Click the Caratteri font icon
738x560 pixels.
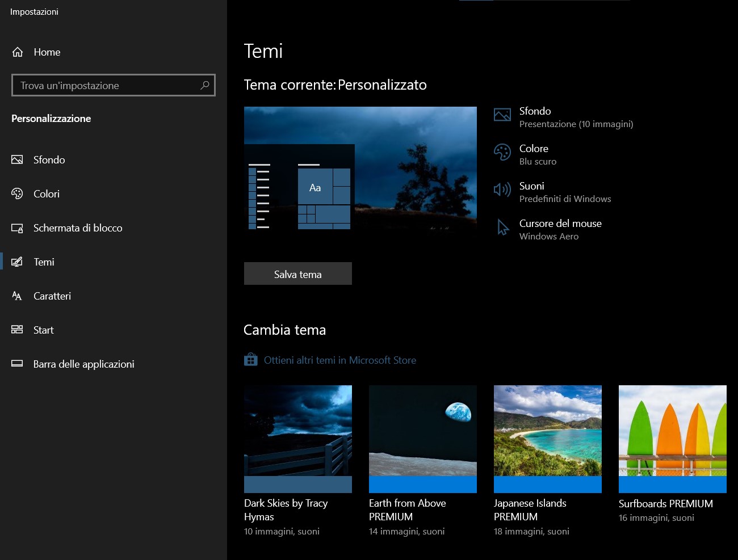pyautogui.click(x=17, y=296)
